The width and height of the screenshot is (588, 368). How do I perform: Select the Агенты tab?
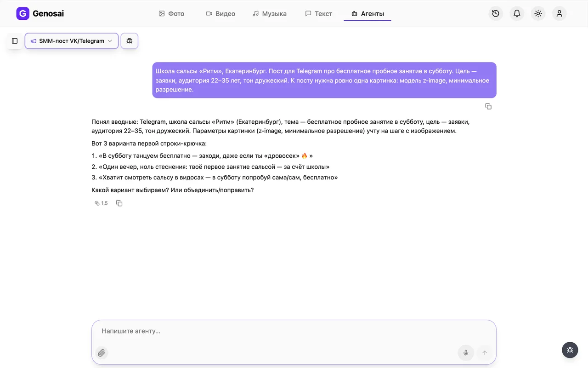pos(367,14)
